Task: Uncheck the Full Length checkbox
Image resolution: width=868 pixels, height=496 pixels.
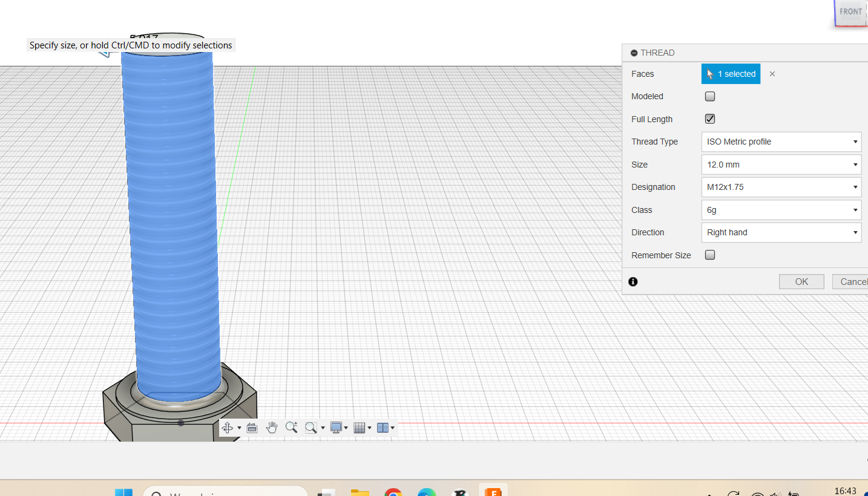Action: 710,119
